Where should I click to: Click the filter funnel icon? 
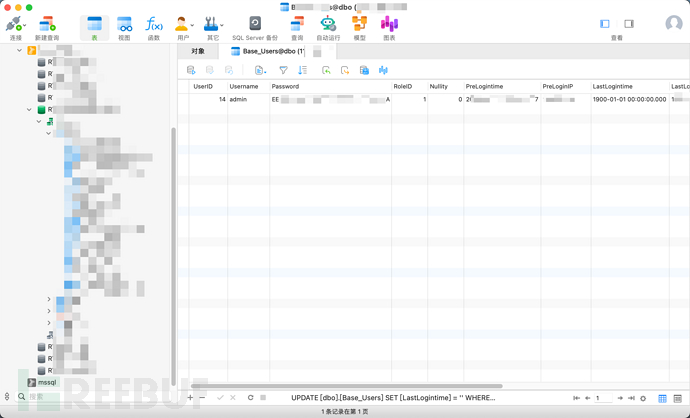click(283, 70)
